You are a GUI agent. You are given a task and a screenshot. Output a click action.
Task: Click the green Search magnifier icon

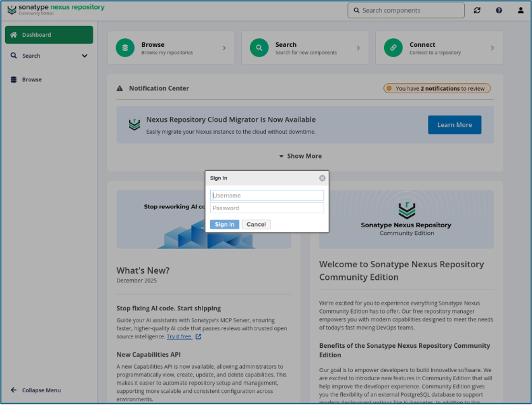(x=259, y=48)
